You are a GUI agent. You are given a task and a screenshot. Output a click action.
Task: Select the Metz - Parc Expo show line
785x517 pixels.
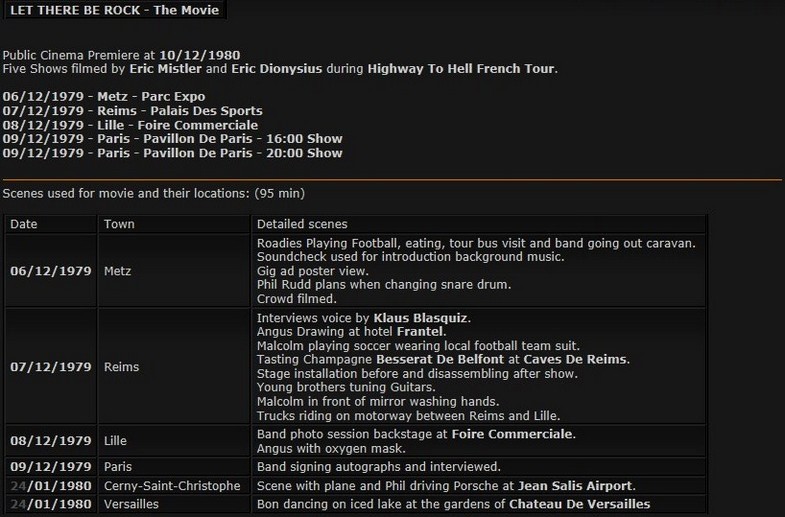[x=116, y=97]
